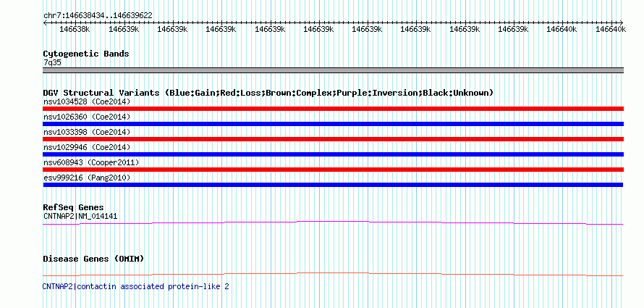
Task: Open variant label nsv608943 (Cooper2011)
Action: coord(91,162)
